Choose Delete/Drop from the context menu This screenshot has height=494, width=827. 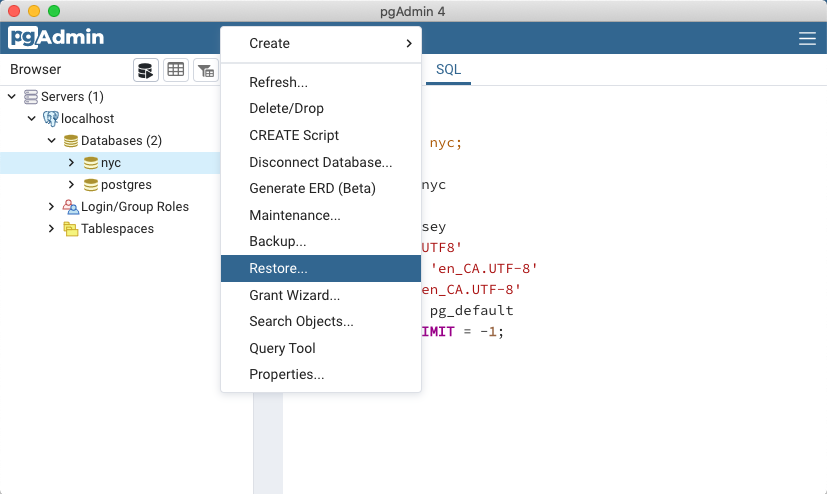[x=286, y=108]
